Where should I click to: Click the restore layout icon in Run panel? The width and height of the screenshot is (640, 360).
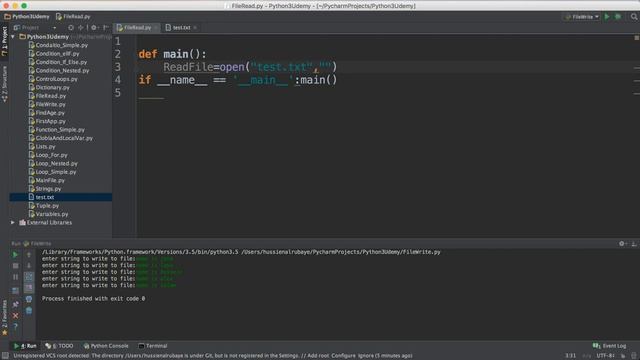point(15,291)
